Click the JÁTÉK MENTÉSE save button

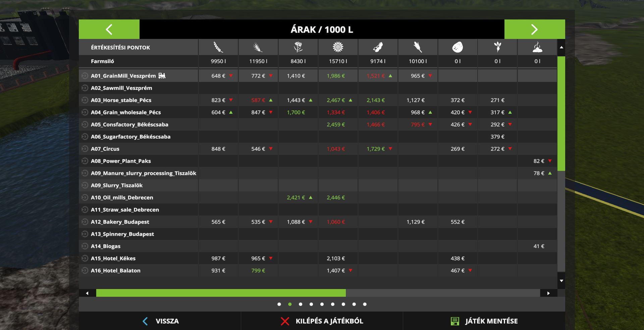click(x=484, y=321)
